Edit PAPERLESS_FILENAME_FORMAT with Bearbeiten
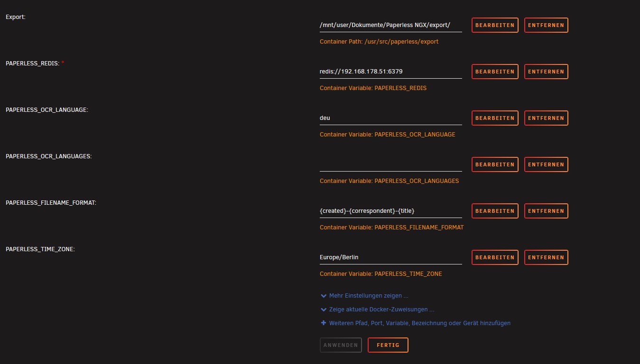This screenshot has width=640, height=364. tap(495, 211)
